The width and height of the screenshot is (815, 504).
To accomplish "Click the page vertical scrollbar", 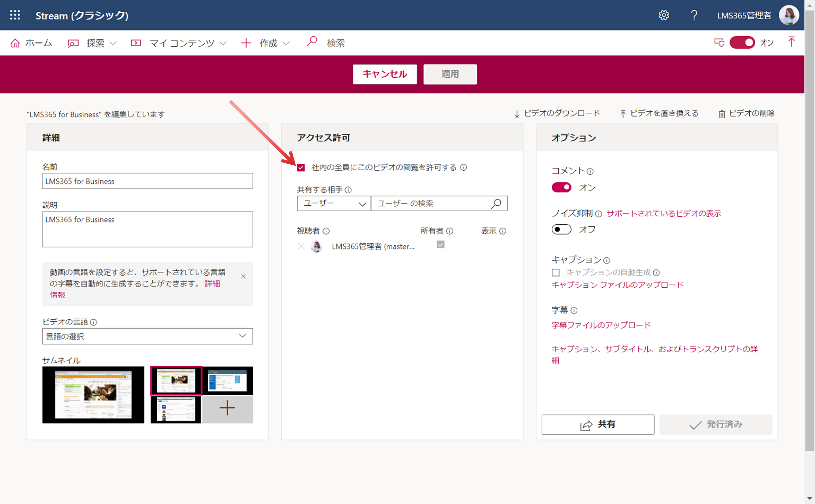I will [810, 230].
